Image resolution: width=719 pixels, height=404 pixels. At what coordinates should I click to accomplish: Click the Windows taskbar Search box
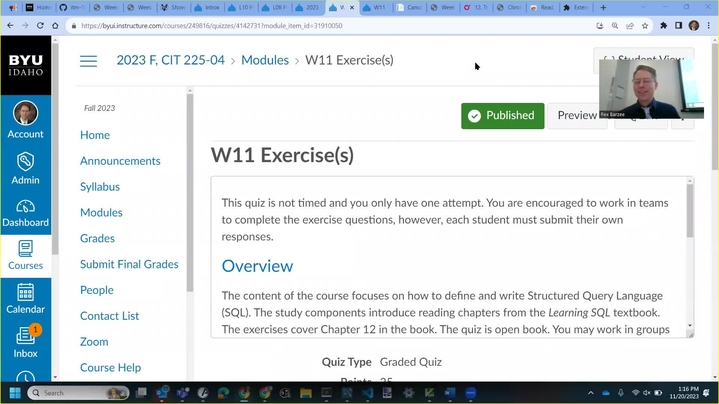click(78, 393)
